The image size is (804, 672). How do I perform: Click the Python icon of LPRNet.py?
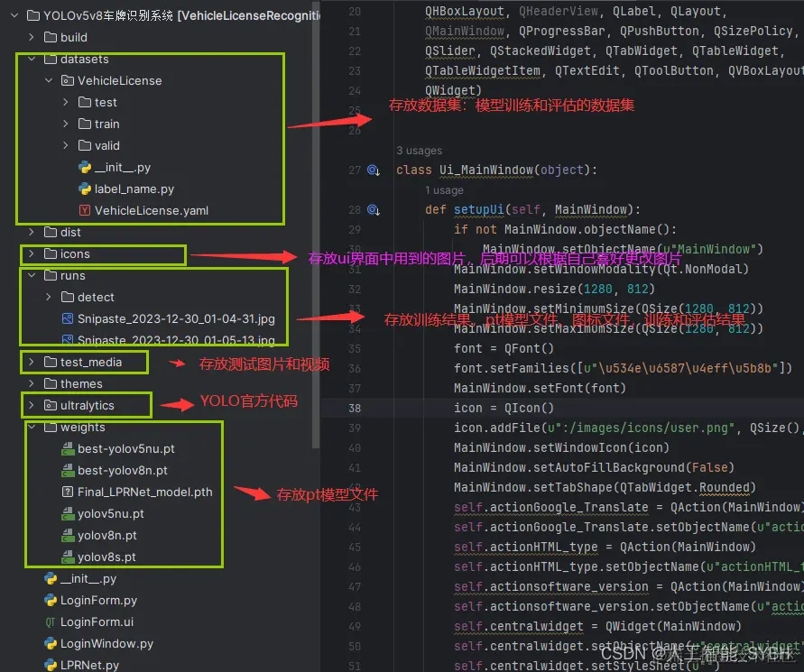(x=51, y=666)
